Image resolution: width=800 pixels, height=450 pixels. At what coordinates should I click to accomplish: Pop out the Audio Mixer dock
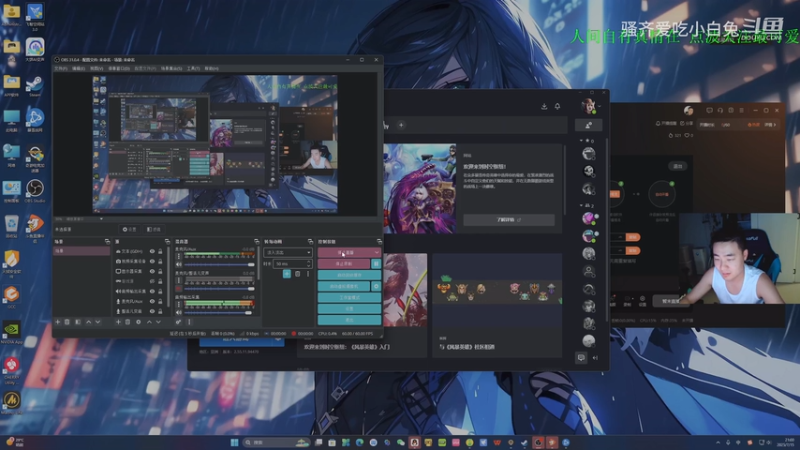[x=256, y=241]
